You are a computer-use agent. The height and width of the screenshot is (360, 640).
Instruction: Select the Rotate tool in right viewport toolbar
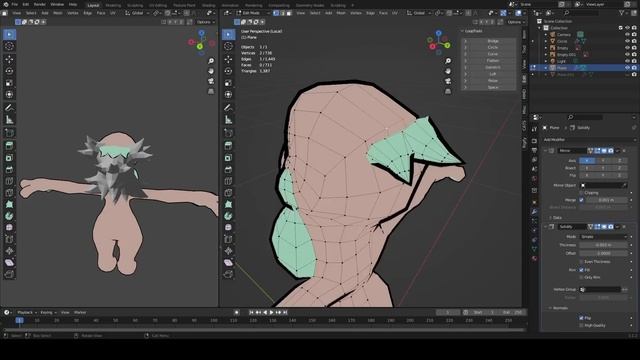tap(228, 71)
